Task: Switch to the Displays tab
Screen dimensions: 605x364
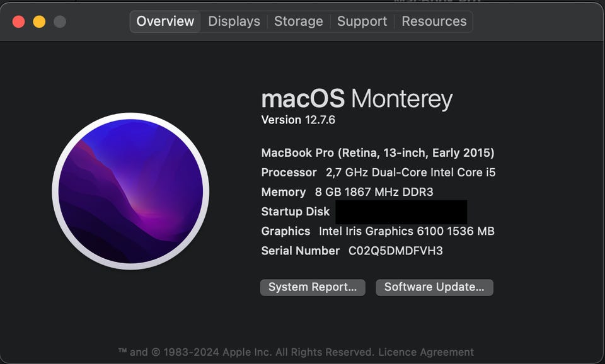Action: [x=234, y=21]
